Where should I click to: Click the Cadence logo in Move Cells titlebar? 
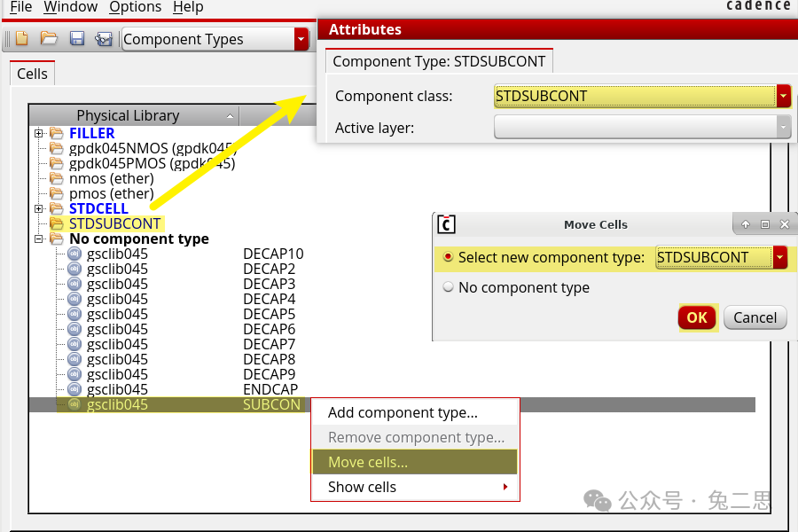pos(445,225)
